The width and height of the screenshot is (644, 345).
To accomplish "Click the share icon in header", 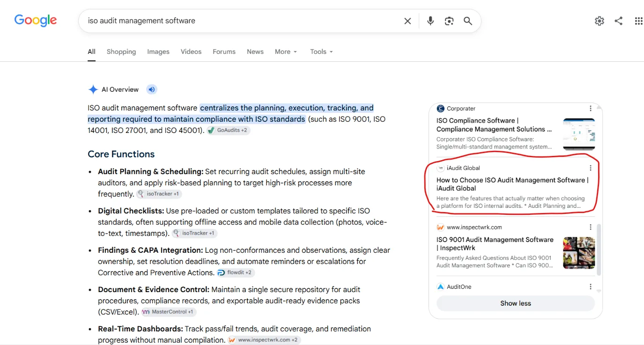I will tap(619, 21).
